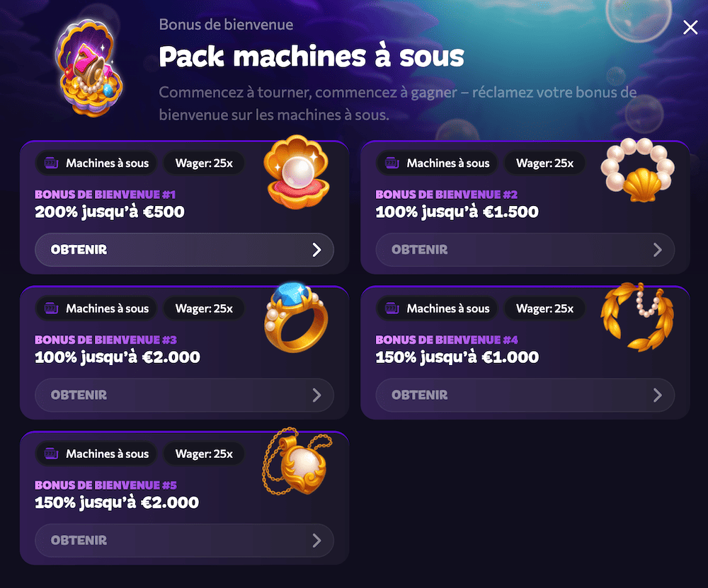Click the slot machine icon in Bonus #5 badge
The width and height of the screenshot is (708, 588).
point(50,454)
